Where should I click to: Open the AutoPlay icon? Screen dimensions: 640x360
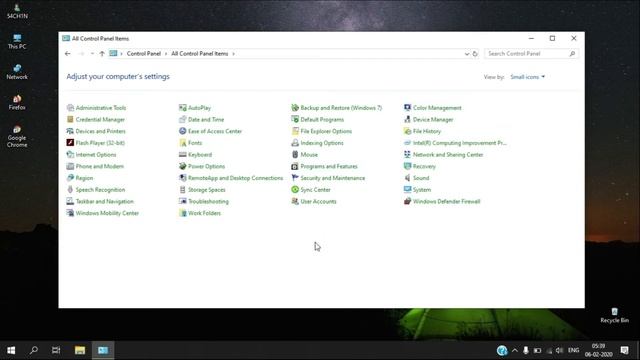[182, 108]
